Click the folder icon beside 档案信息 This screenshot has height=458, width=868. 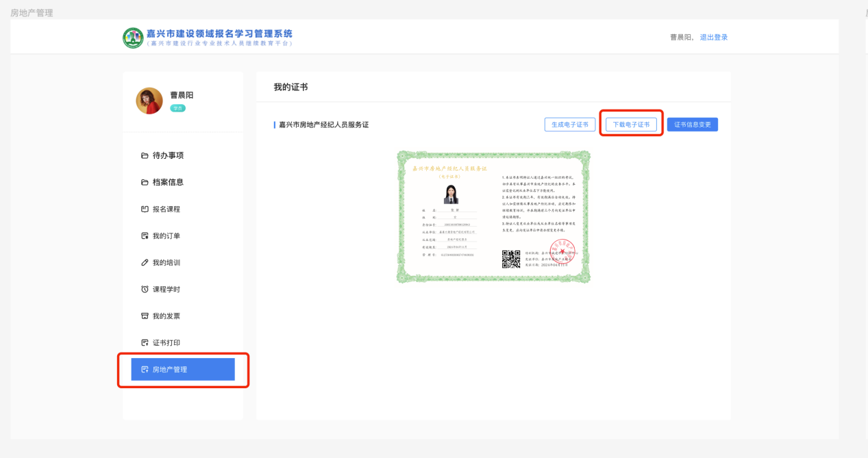click(145, 182)
